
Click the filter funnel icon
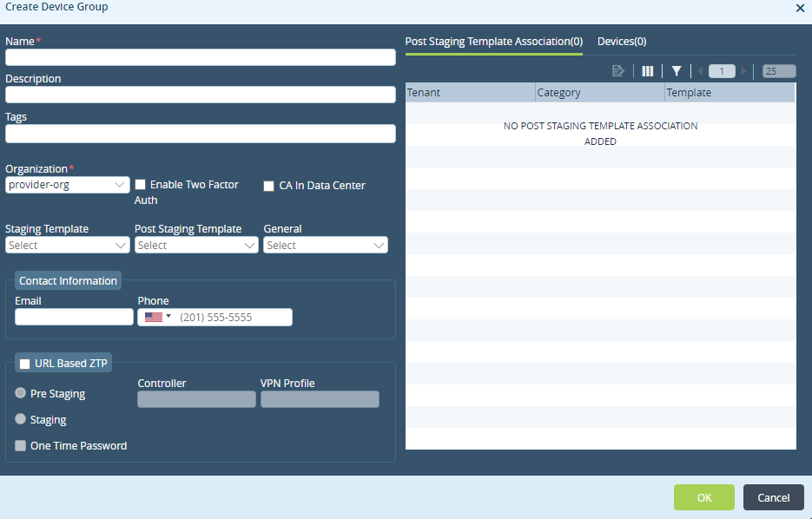pos(677,71)
